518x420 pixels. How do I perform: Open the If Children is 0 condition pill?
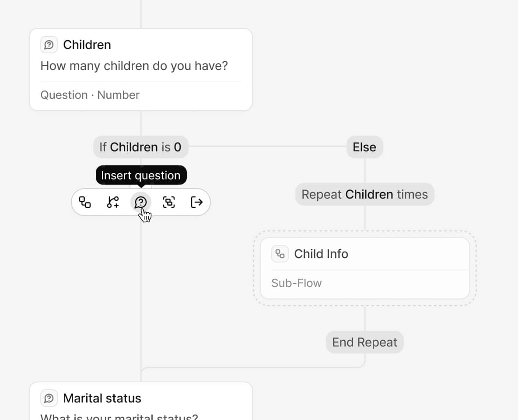[140, 147]
